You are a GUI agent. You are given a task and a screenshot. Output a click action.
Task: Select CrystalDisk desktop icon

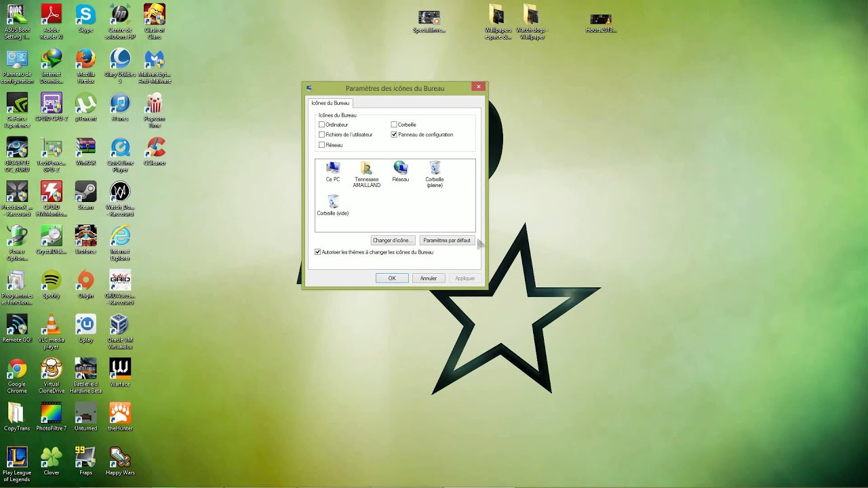52,240
